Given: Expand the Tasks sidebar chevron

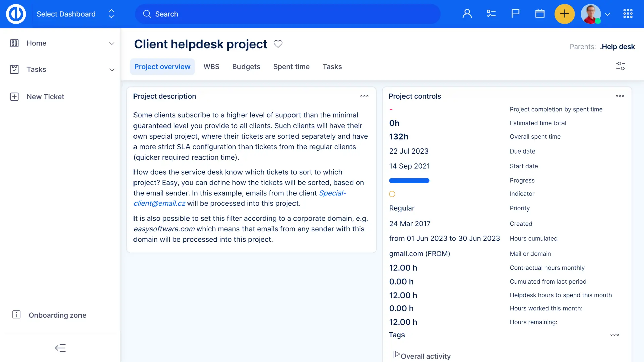Looking at the screenshot, I should click(x=112, y=70).
